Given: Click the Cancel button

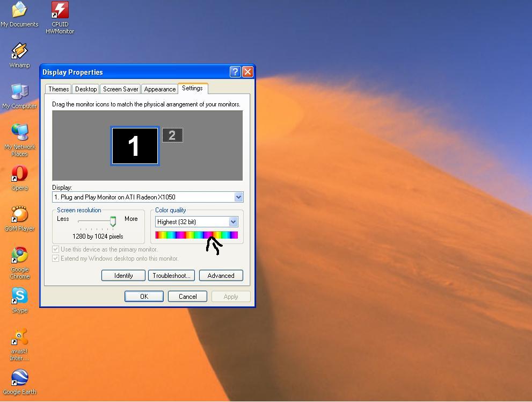Looking at the screenshot, I should (x=188, y=297).
